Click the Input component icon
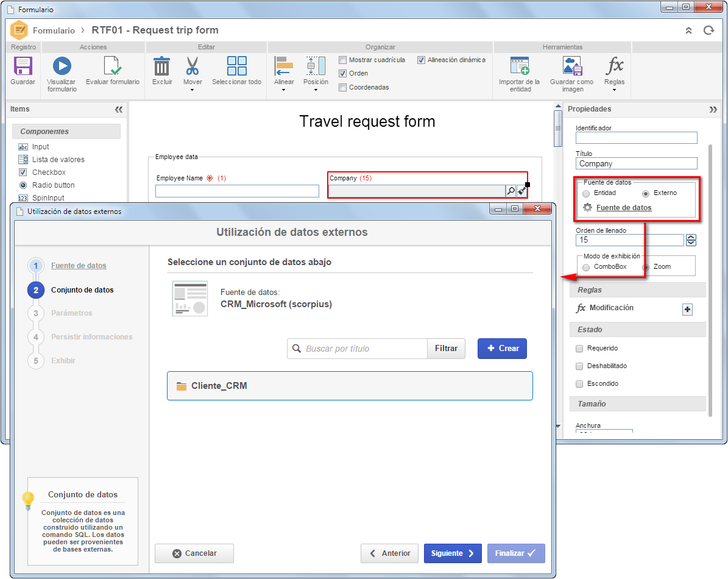 tap(23, 147)
